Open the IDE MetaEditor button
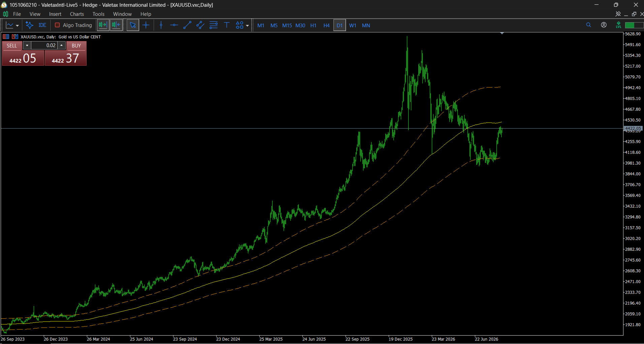Image resolution: width=644 pixels, height=344 pixels. pyautogui.click(x=42, y=25)
